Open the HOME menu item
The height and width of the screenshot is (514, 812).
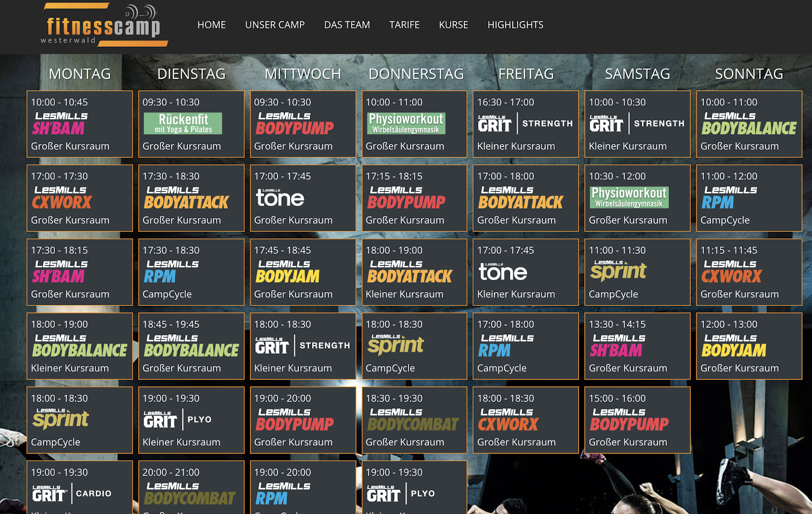(x=212, y=25)
